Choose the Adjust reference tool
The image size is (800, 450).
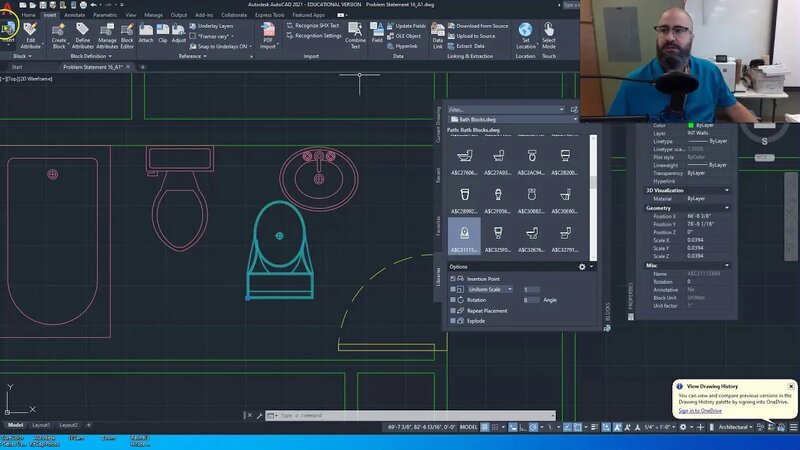tap(179, 33)
